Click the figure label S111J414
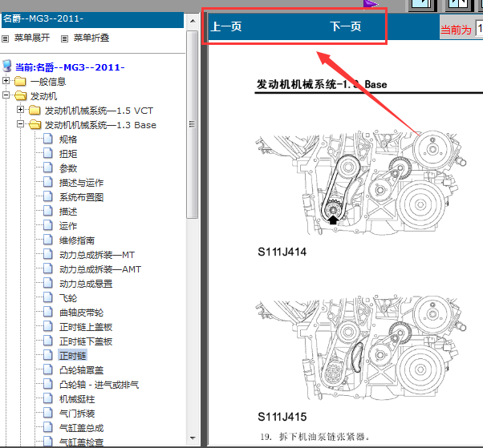 click(x=282, y=252)
